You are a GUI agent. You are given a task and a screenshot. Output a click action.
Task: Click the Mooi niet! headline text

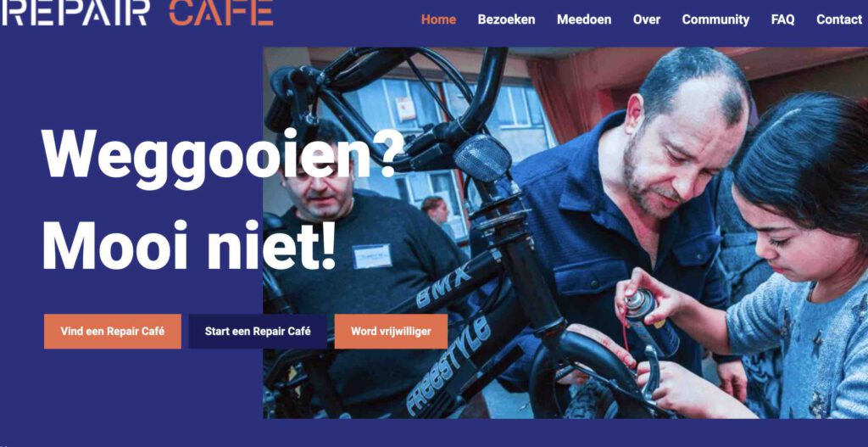coord(189,247)
